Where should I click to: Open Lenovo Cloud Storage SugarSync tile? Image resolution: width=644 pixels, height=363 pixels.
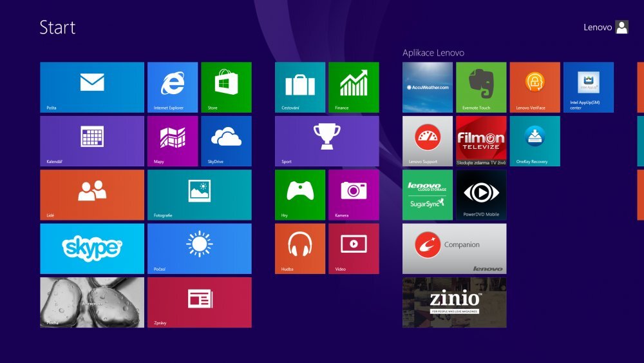coord(428,195)
